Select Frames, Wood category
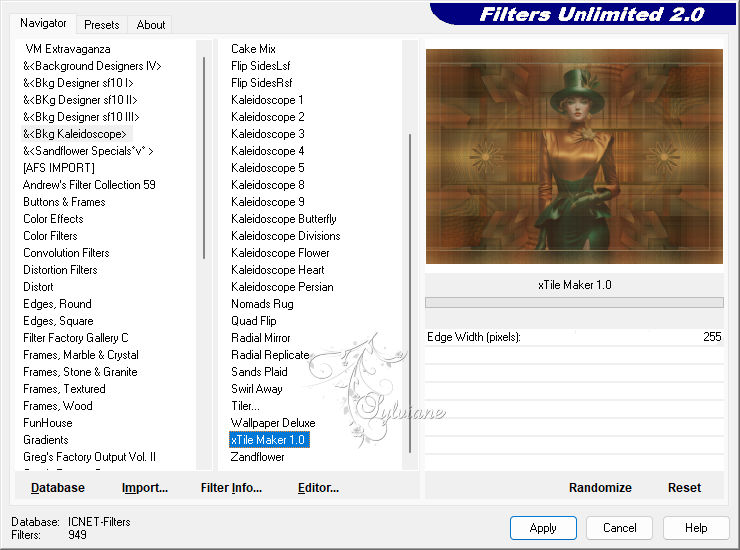Viewport: 740px width, 550px height. tap(58, 406)
